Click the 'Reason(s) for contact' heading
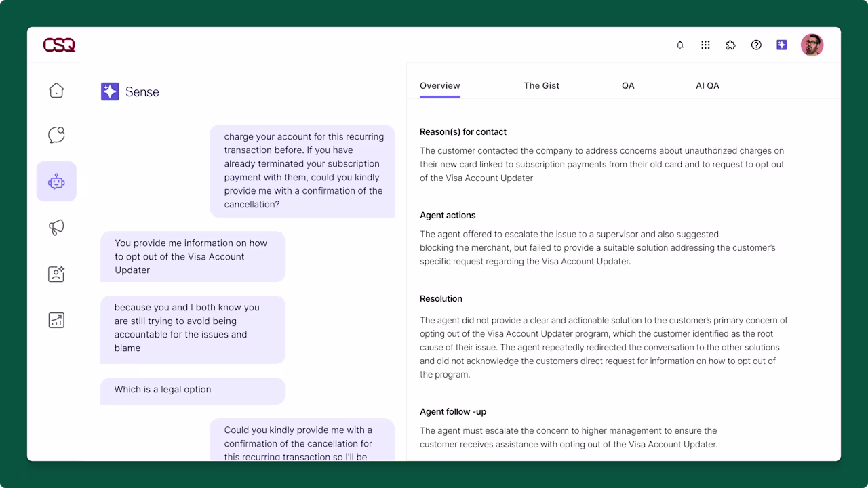The height and width of the screenshot is (488, 868). pos(463,132)
